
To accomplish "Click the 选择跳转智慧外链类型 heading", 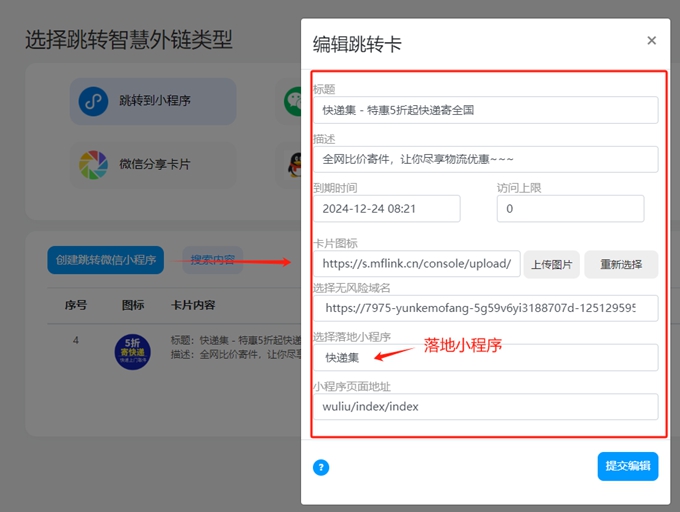I will (x=129, y=40).
